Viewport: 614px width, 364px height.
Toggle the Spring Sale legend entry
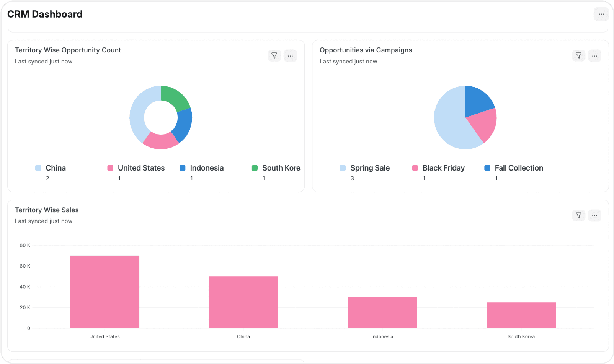pyautogui.click(x=370, y=168)
